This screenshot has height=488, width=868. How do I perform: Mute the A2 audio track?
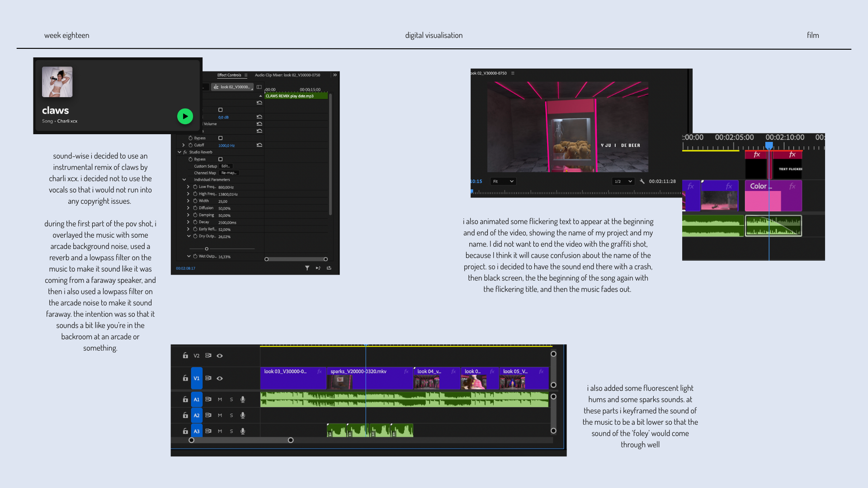click(x=220, y=415)
